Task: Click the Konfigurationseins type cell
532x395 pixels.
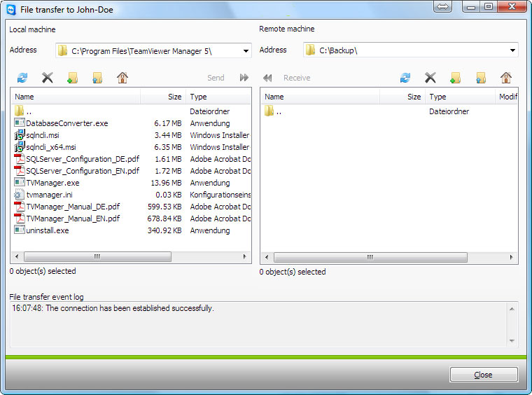Action: coord(220,195)
